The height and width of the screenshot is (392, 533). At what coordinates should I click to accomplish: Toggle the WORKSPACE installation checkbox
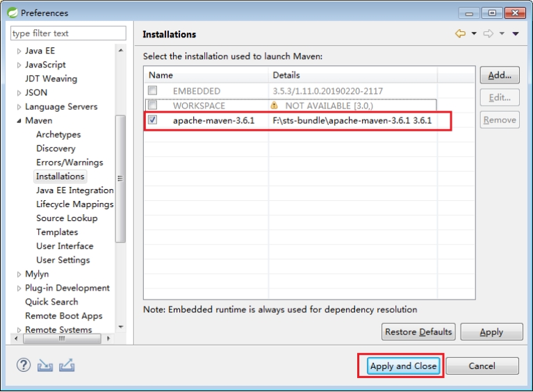click(x=153, y=105)
